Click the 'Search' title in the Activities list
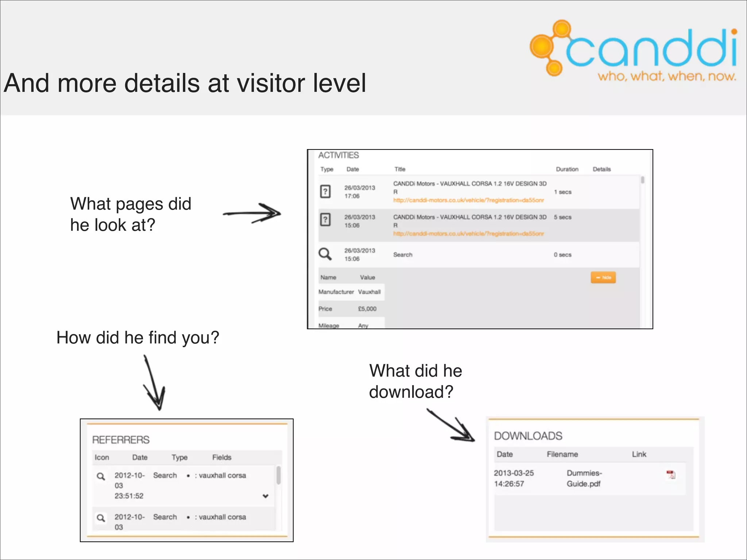This screenshot has width=747, height=560. pyautogui.click(x=403, y=254)
